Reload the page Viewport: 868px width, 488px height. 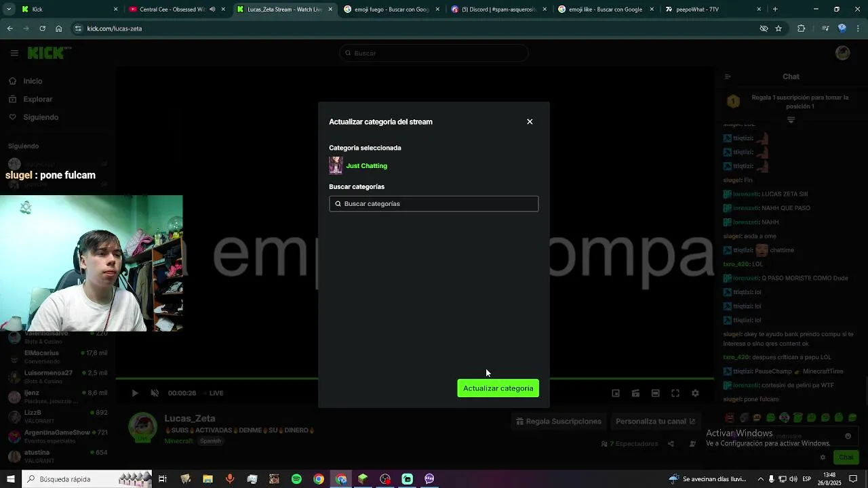(x=43, y=28)
